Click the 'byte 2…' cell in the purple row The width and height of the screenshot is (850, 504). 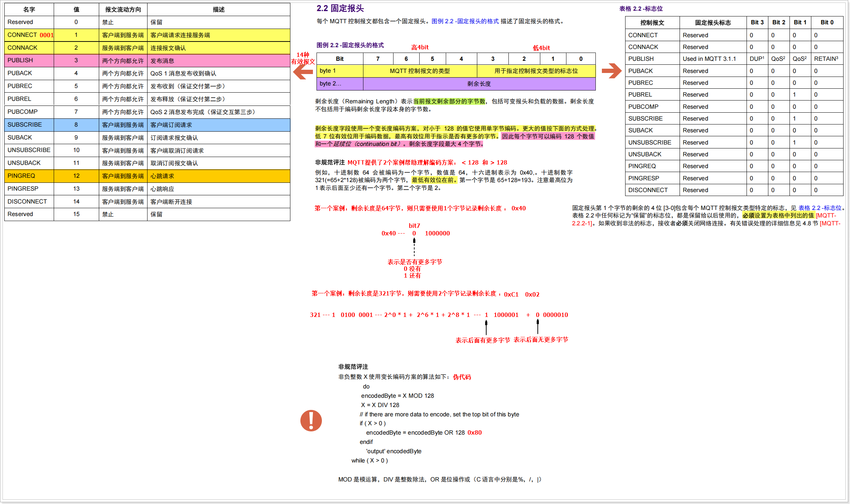340,84
